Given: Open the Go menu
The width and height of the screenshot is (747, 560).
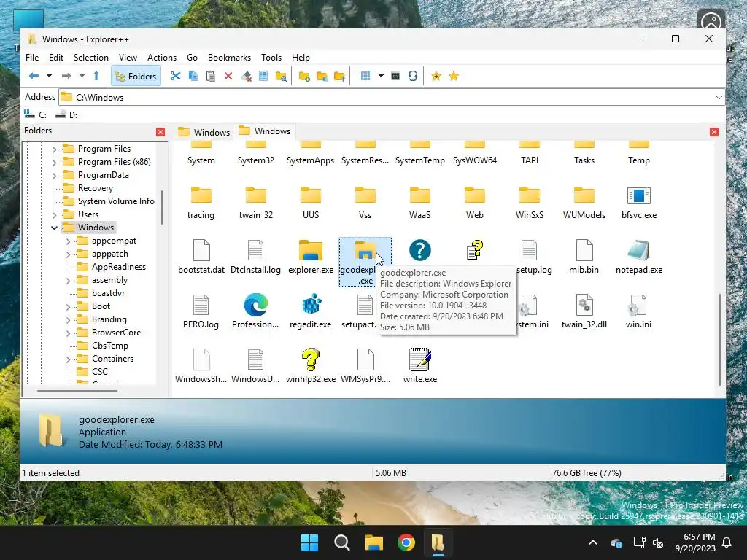Looking at the screenshot, I should tap(192, 58).
